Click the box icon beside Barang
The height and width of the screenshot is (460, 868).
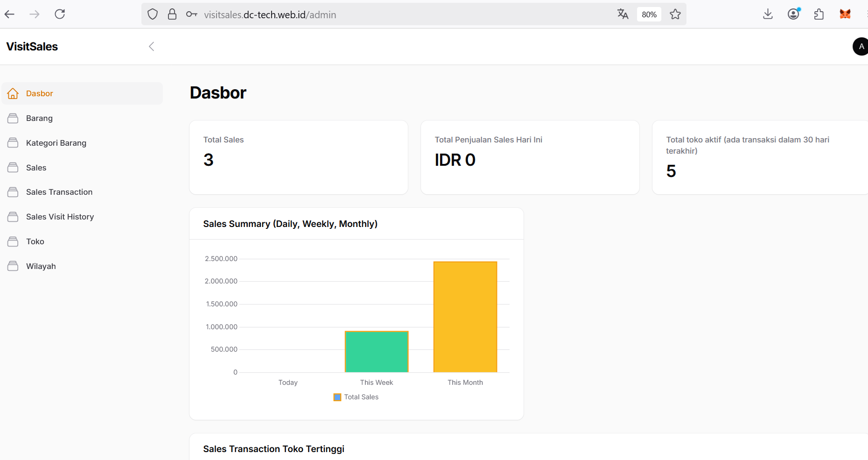13,118
